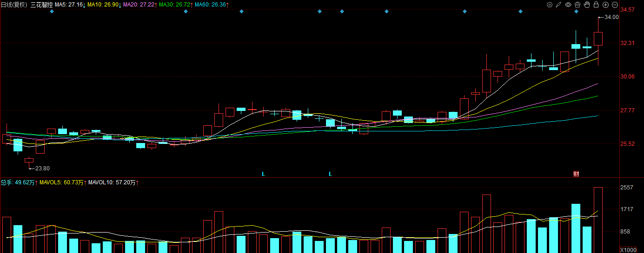Click the stock name 三花智控

[x=41, y=5]
